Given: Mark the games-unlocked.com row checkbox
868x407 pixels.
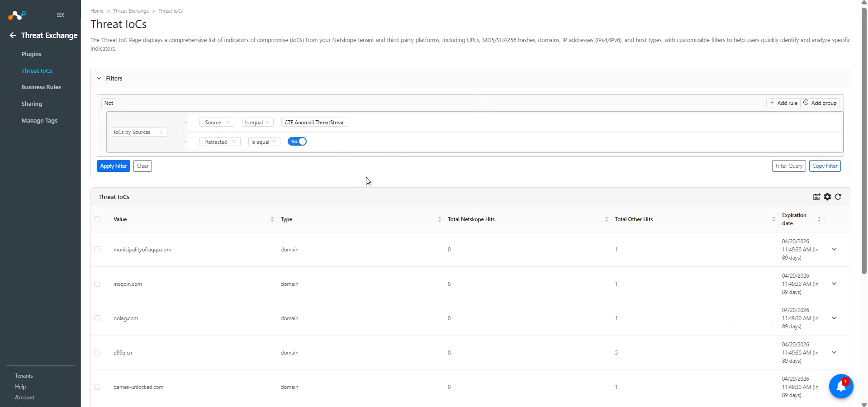Looking at the screenshot, I should [x=97, y=387].
